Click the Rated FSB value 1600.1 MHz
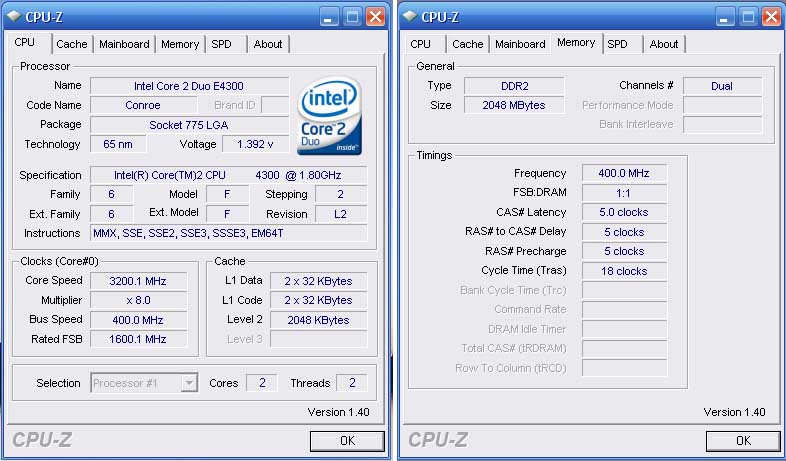The image size is (786, 461). tap(138, 339)
